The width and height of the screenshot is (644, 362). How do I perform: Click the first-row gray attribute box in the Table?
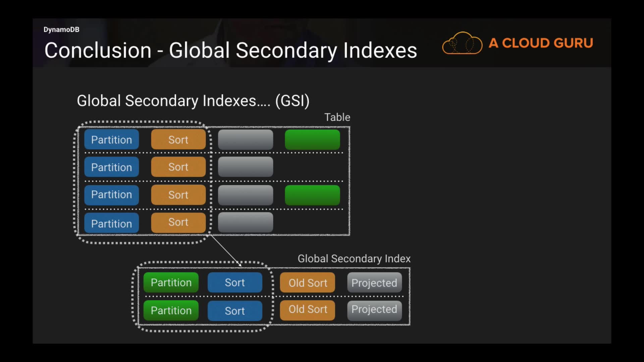coord(245,140)
